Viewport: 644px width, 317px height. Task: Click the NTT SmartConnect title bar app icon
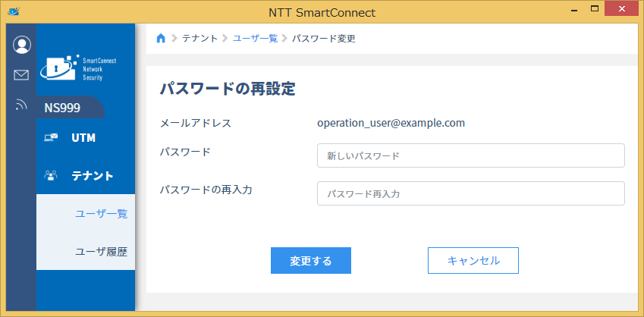14,11
